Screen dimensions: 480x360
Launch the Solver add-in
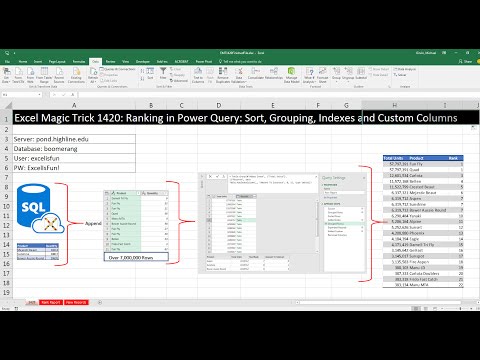click(400, 75)
